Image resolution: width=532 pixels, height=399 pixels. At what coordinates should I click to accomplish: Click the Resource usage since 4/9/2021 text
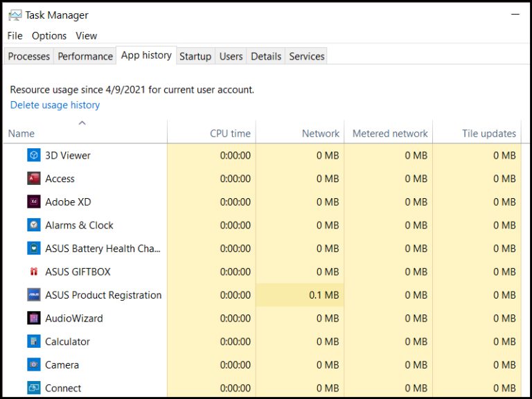click(x=132, y=90)
